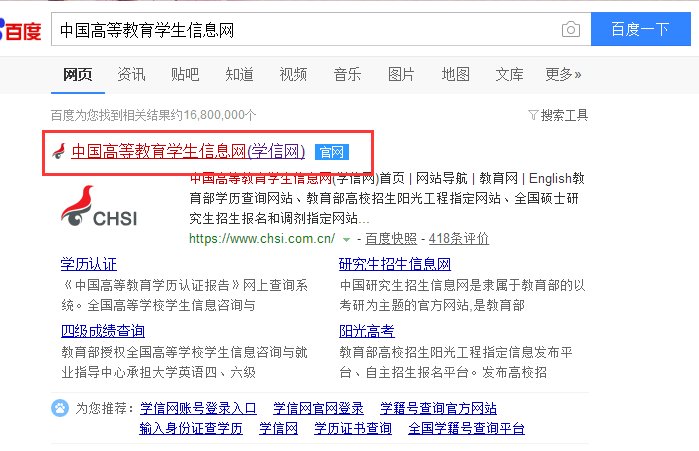Click the blue 官网 badge
Viewport: 699px width, 451px height.
click(332, 152)
